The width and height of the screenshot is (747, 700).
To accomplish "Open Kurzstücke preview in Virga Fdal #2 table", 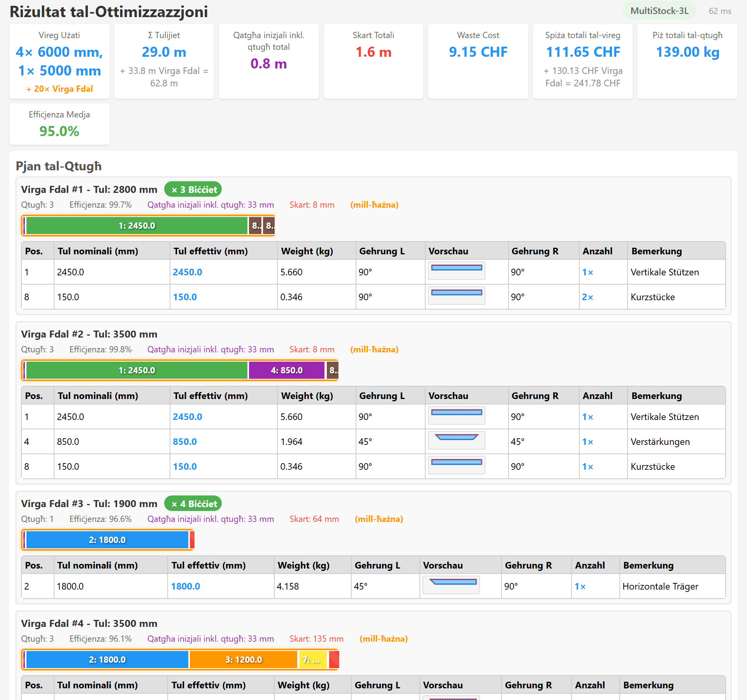I will point(457,465).
